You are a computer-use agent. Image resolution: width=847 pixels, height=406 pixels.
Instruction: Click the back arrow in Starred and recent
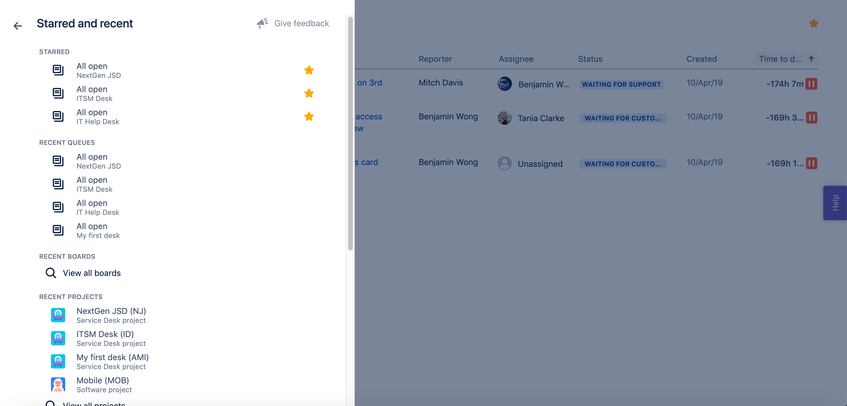(x=18, y=25)
